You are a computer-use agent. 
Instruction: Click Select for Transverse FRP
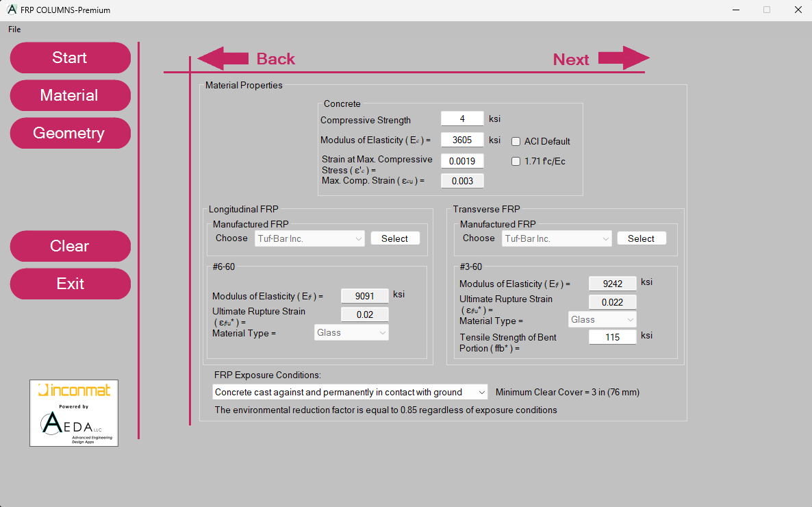point(642,239)
